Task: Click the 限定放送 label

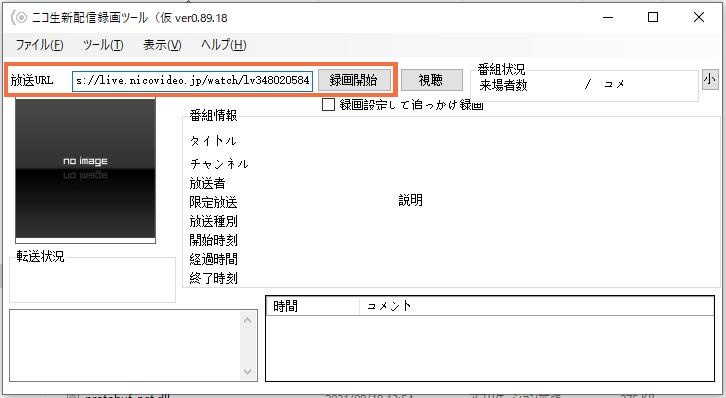Action: 213,202
